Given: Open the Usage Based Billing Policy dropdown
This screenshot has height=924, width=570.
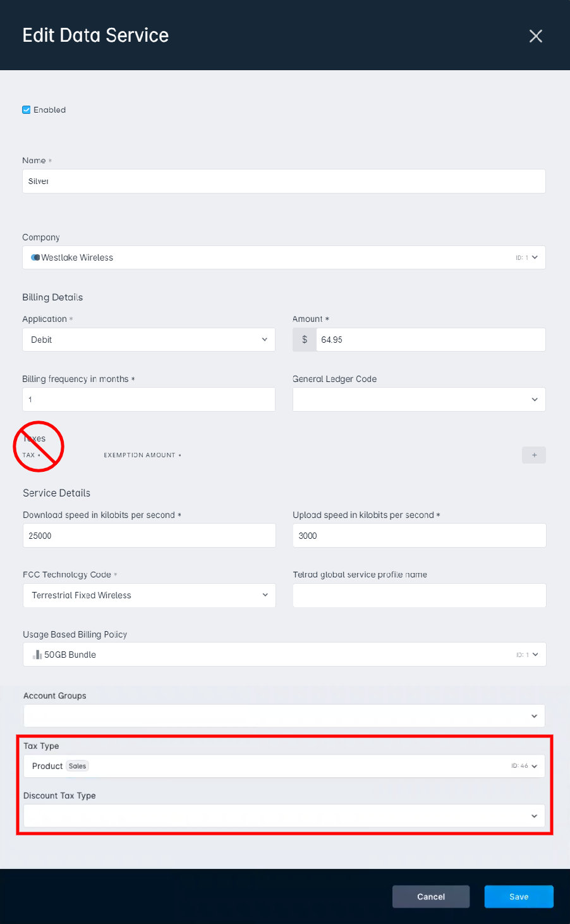Looking at the screenshot, I should [284, 655].
